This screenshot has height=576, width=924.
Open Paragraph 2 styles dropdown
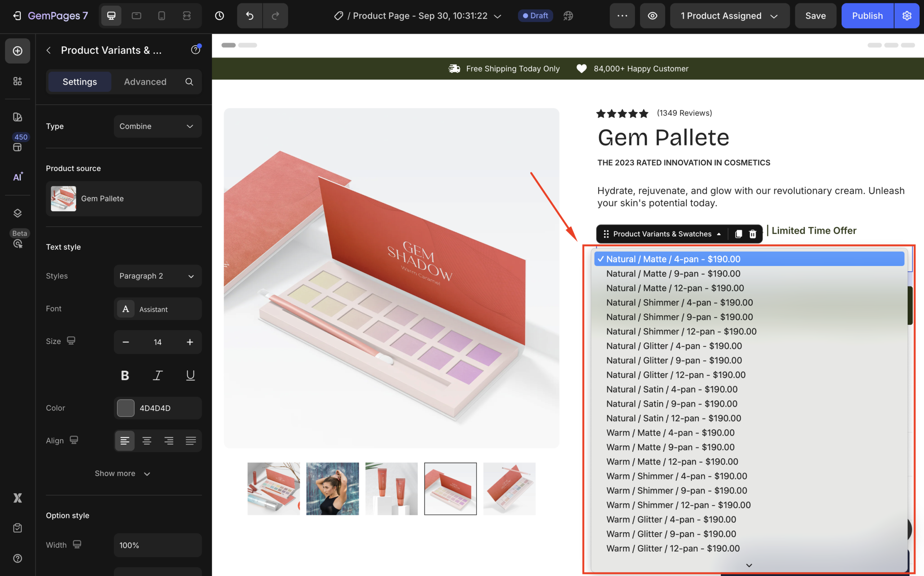click(x=157, y=276)
